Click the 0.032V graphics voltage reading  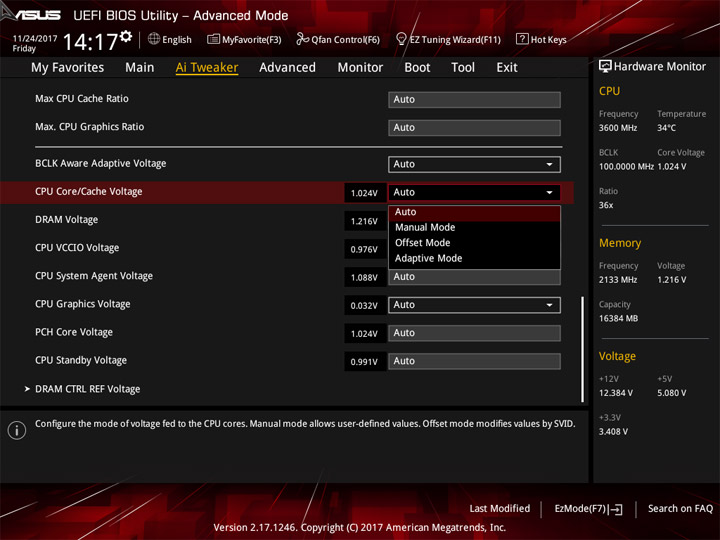tap(364, 305)
